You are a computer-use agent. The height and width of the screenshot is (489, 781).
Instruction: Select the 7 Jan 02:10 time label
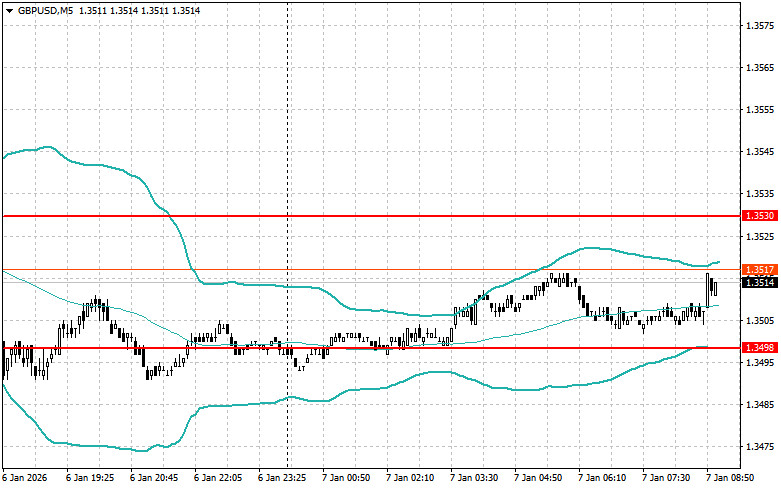coord(410,478)
